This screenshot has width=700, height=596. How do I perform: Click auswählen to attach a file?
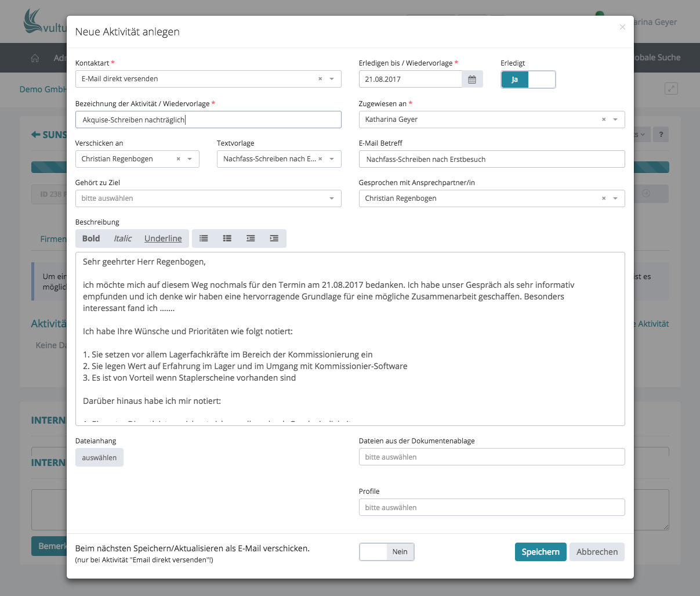pyautogui.click(x=99, y=458)
